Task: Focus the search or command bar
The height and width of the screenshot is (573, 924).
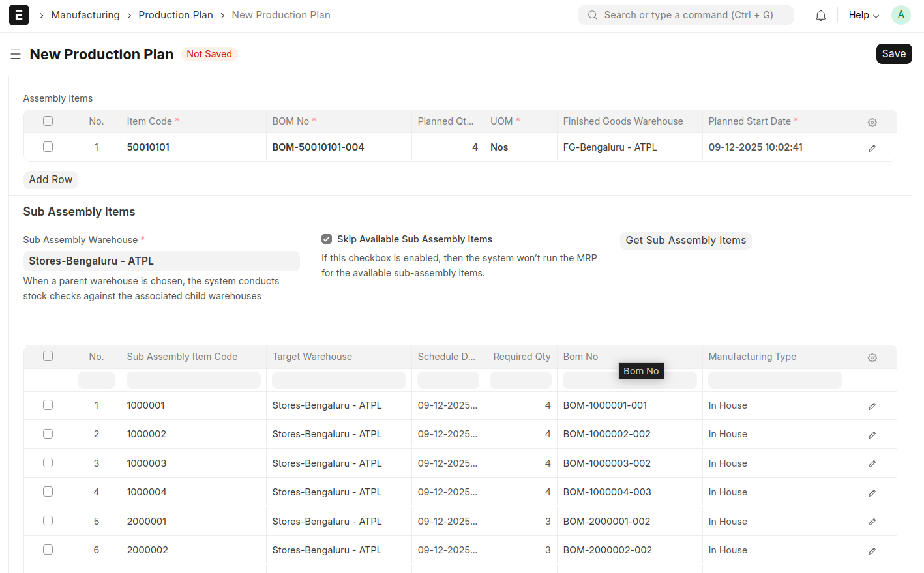Action: tap(685, 15)
